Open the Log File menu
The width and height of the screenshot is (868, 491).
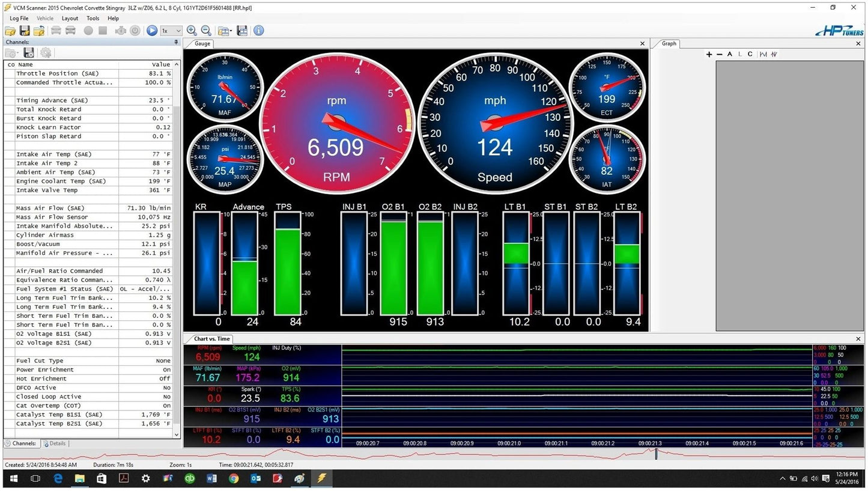(x=19, y=19)
